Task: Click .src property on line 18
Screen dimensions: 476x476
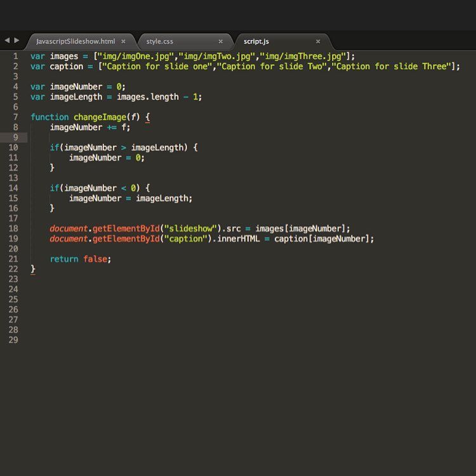Action: click(x=231, y=228)
